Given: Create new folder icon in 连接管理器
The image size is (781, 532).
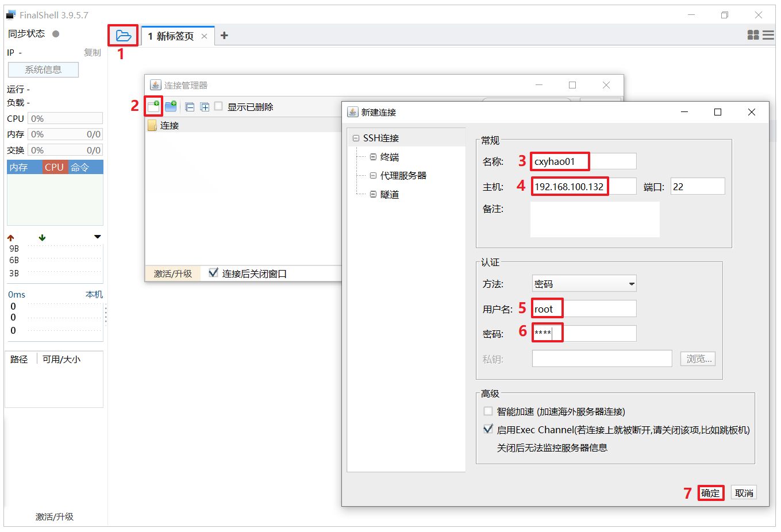Looking at the screenshot, I should pyautogui.click(x=171, y=106).
